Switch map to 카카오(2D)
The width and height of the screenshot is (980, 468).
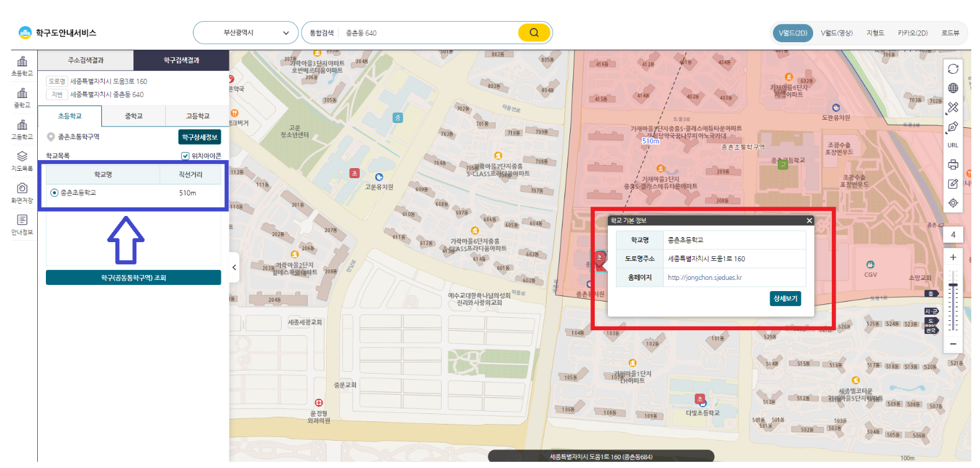tap(912, 33)
